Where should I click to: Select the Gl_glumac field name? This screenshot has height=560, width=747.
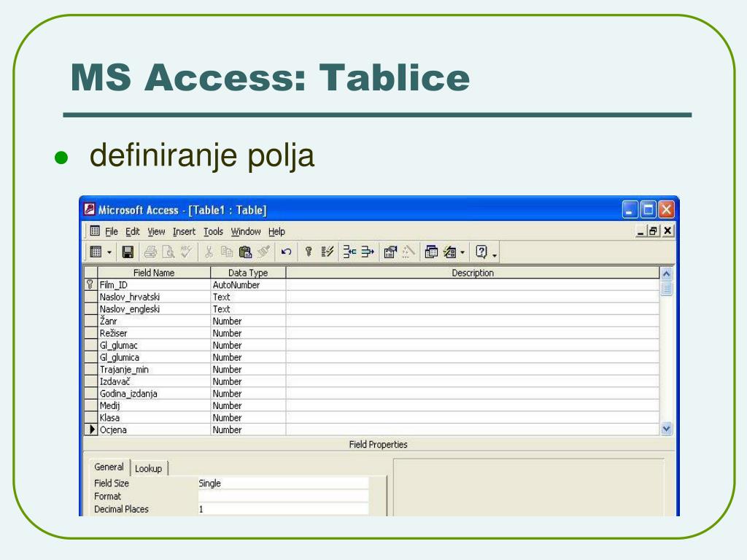pos(154,345)
